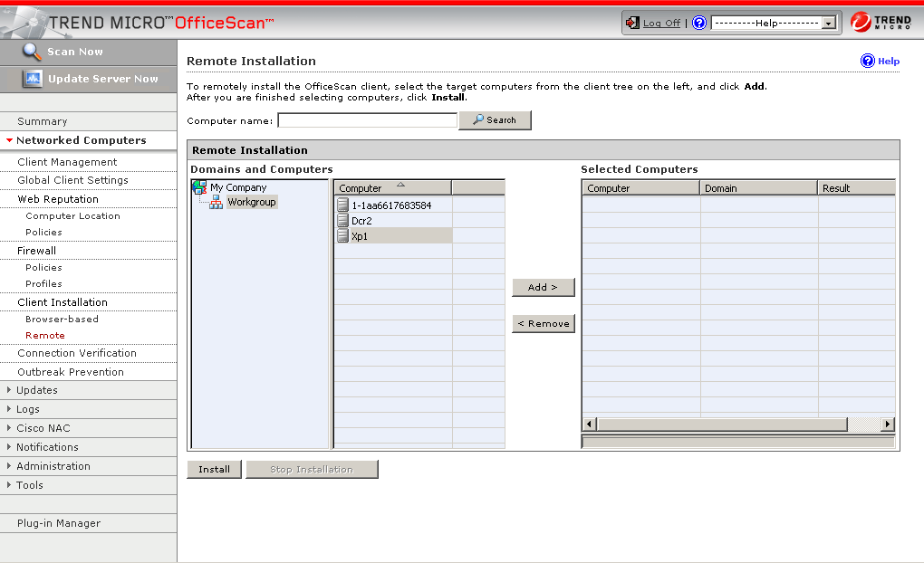Viewport: 924px width, 563px height.
Task: Click the Install button
Action: (x=214, y=470)
